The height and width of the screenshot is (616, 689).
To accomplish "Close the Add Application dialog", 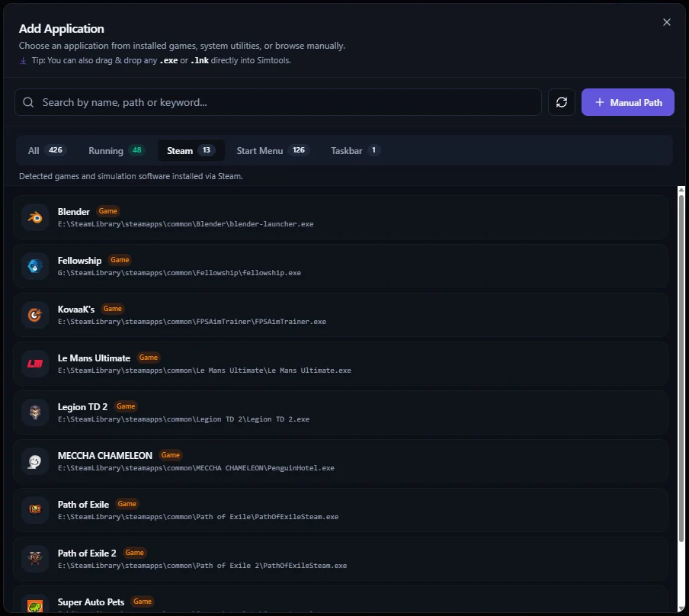I will click(667, 22).
